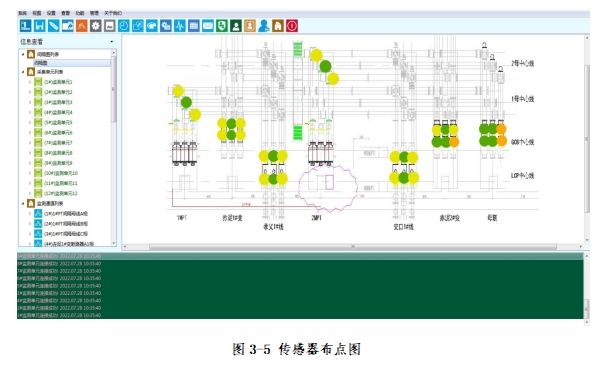Select the highlighted 间隔图 tree item
The height and width of the screenshot is (366, 608).
click(x=72, y=63)
